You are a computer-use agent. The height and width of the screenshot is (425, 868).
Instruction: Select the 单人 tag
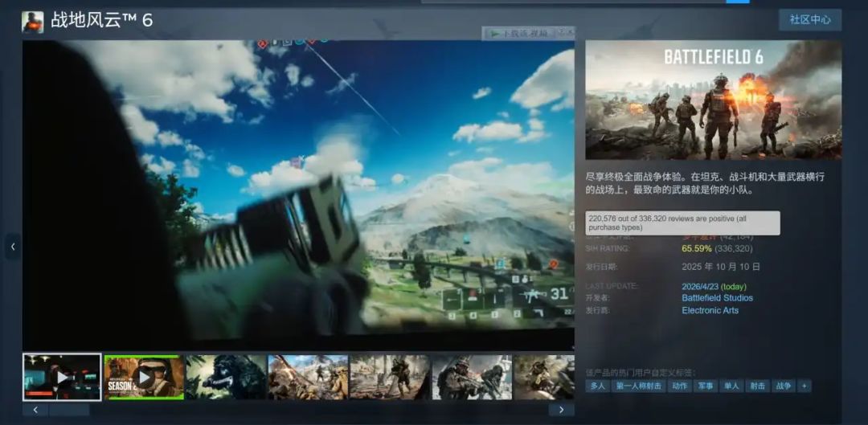point(731,386)
